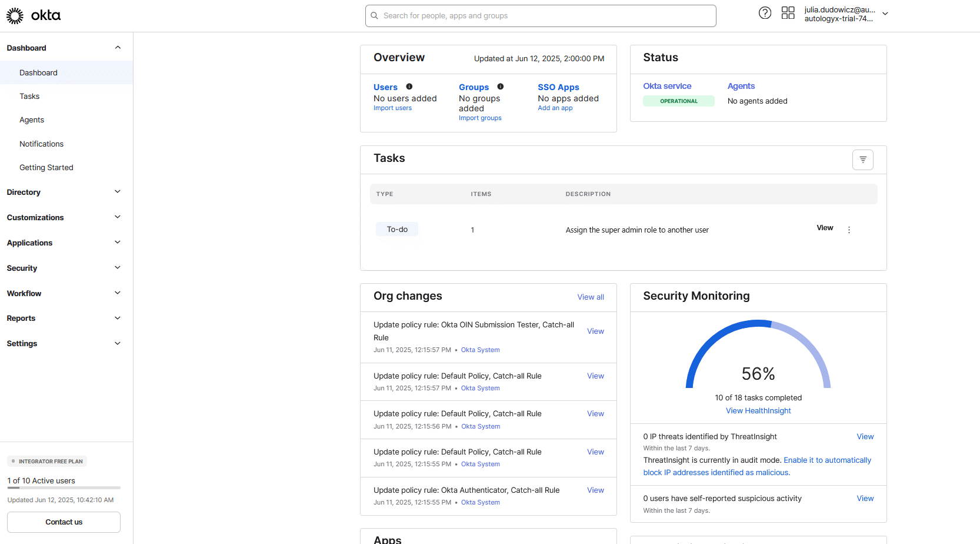The width and height of the screenshot is (980, 544).
Task: Click the Users info icon
Action: click(x=409, y=87)
